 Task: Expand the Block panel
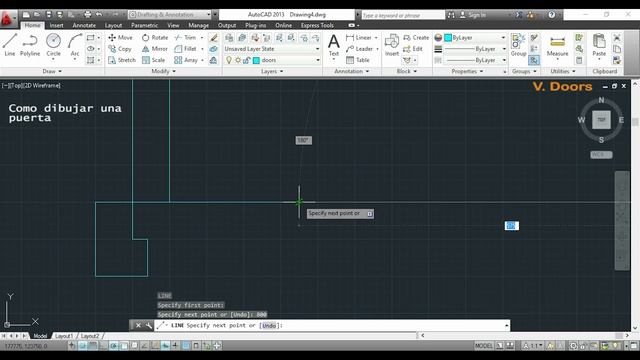click(407, 71)
